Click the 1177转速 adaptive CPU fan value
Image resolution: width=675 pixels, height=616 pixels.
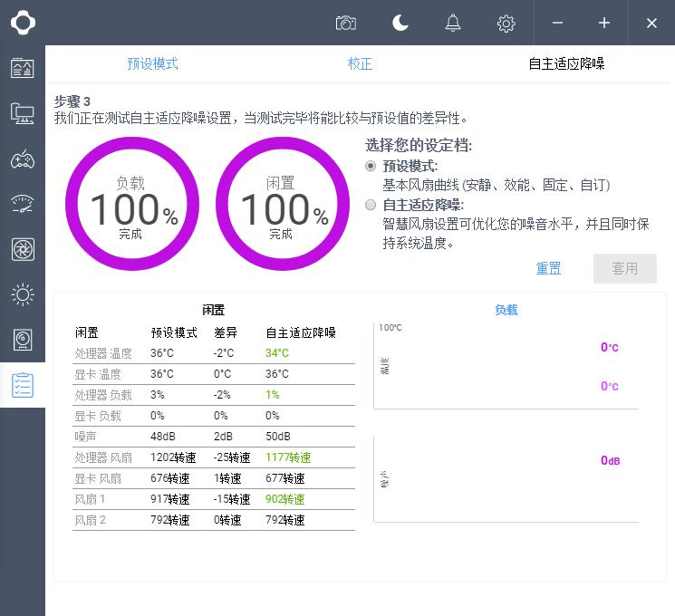tap(288, 457)
